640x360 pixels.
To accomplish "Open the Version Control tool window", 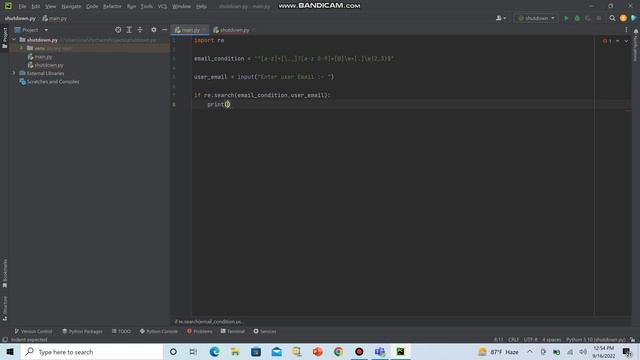I will [33, 331].
